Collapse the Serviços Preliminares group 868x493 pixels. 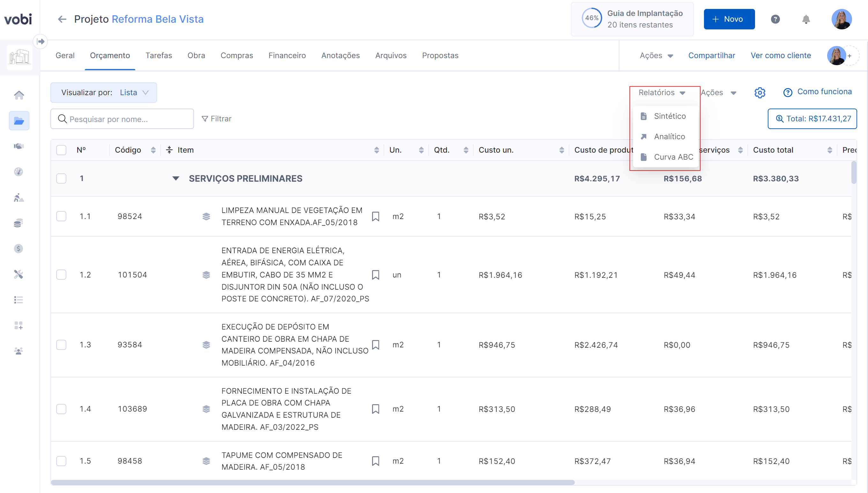[176, 178]
